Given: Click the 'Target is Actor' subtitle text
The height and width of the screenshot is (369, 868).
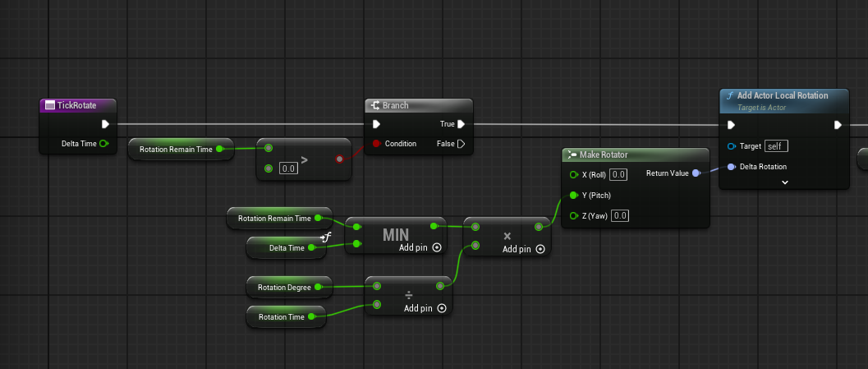Looking at the screenshot, I should click(x=762, y=108).
